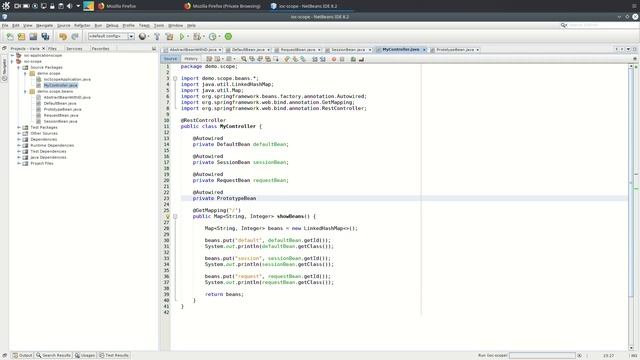Click the globe browser icon in toolbar
640x360 pixels.
point(142,37)
